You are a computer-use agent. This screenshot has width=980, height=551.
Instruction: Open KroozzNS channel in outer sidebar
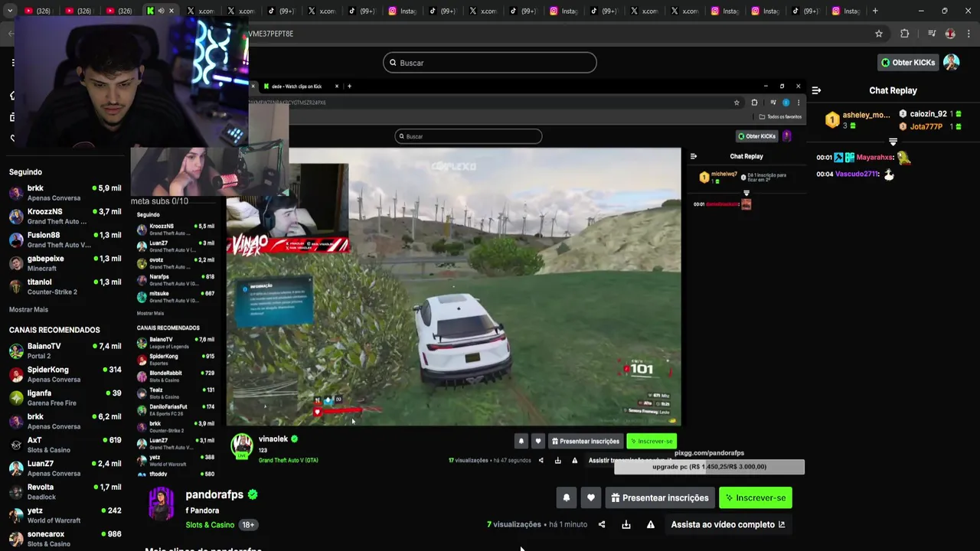(x=65, y=217)
